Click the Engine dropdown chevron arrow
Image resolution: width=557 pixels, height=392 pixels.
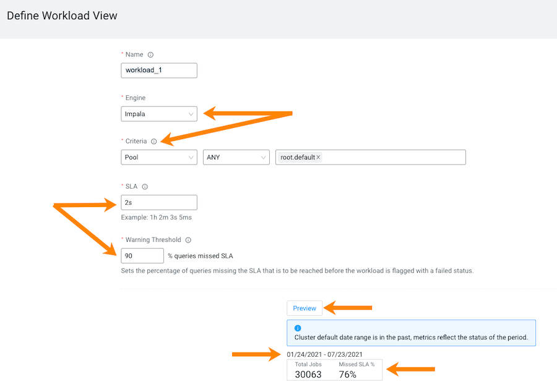pyautogui.click(x=191, y=114)
